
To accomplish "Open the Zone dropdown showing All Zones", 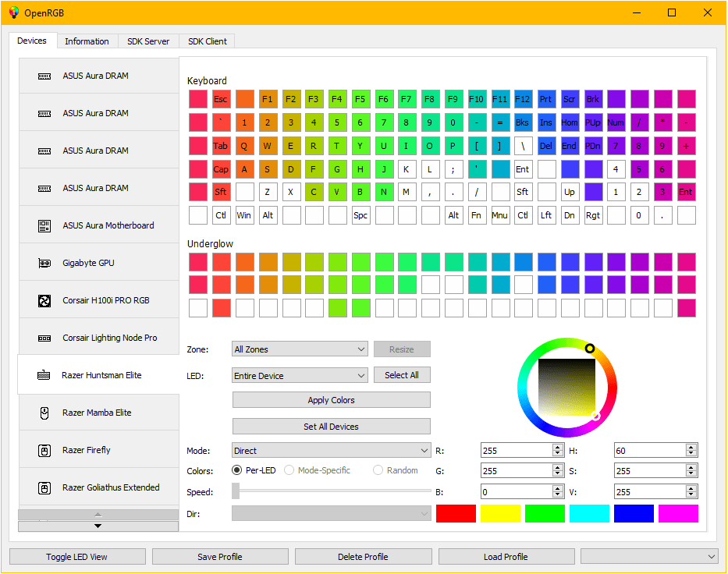I will pos(299,349).
